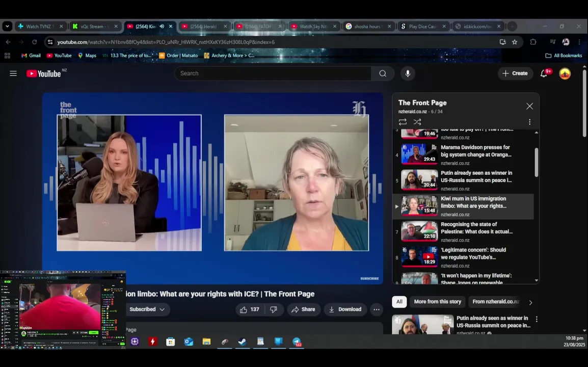Open Chrome three-dot menu
Screen dimensions: 588x367
pyautogui.click(x=579, y=42)
